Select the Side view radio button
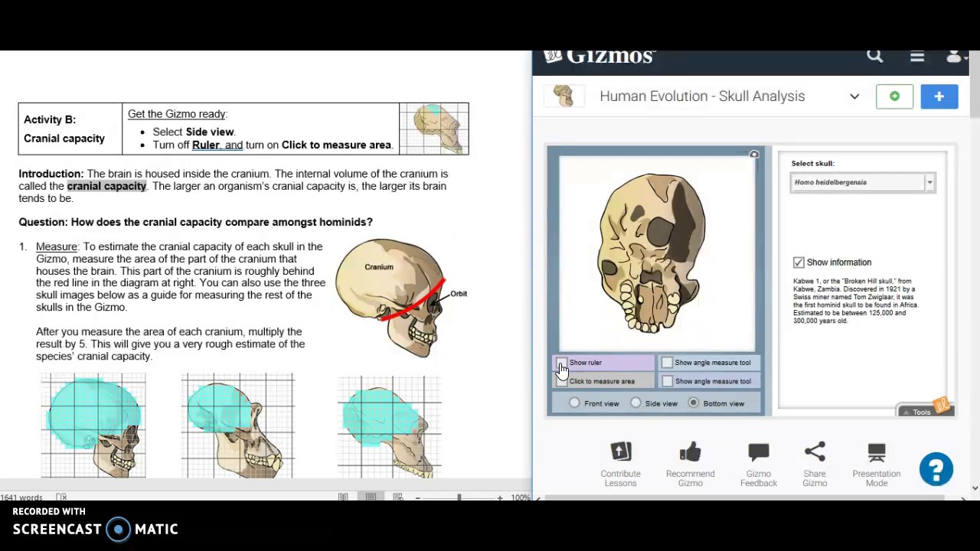980x551 pixels. pos(635,403)
